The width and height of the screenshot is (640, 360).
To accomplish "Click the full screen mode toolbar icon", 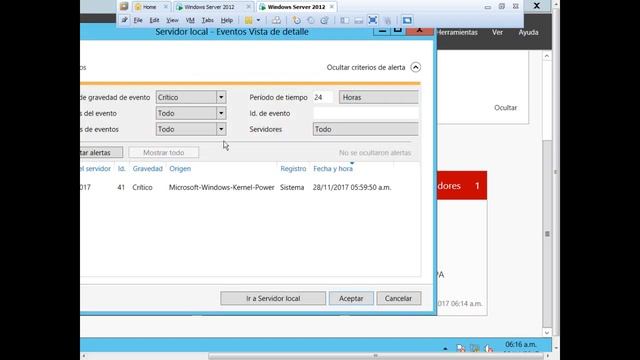I will 373,20.
